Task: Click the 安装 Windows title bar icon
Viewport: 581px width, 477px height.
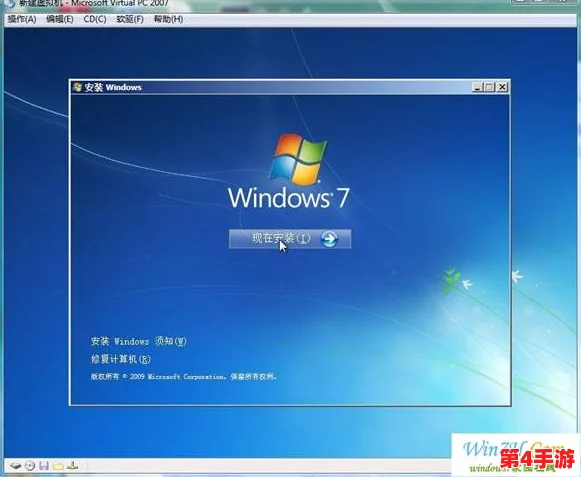Action: click(77, 87)
